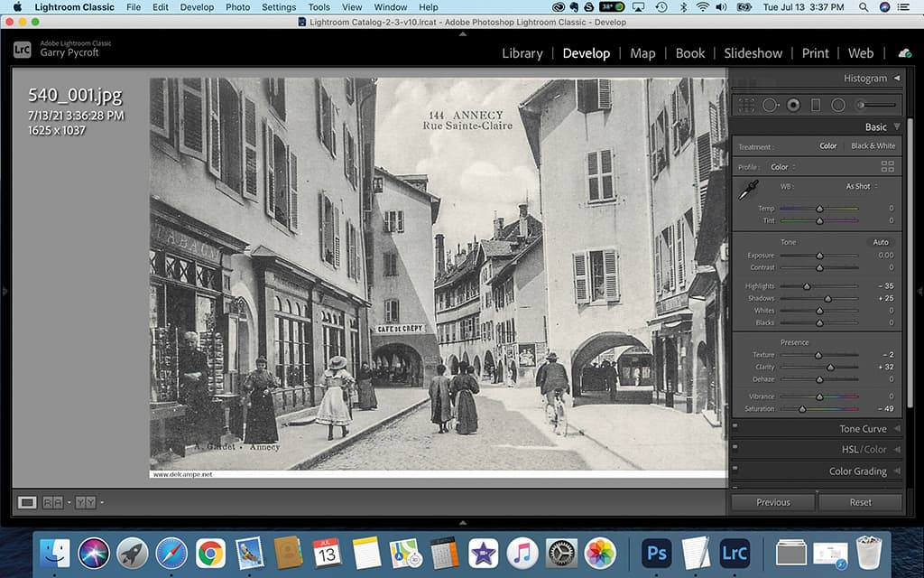Launch Google Chrome from the Dock

coord(210,554)
